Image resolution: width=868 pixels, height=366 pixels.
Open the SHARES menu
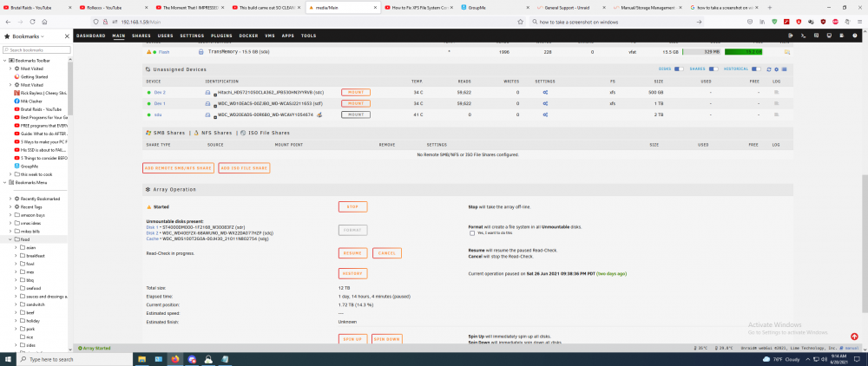point(141,36)
